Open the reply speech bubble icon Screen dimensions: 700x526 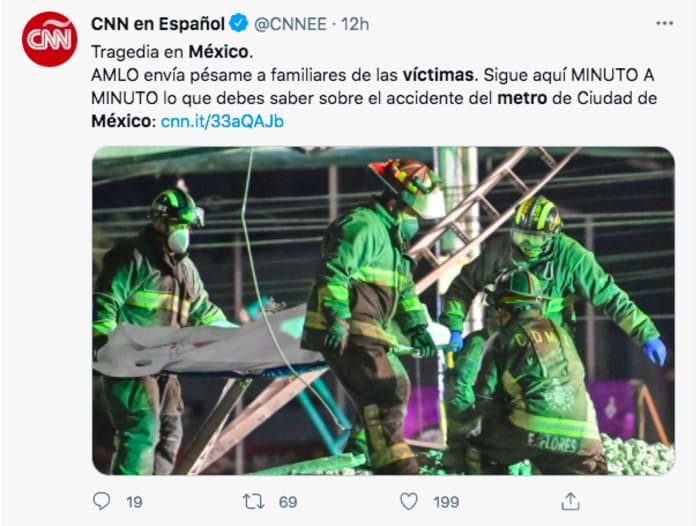[x=101, y=501]
